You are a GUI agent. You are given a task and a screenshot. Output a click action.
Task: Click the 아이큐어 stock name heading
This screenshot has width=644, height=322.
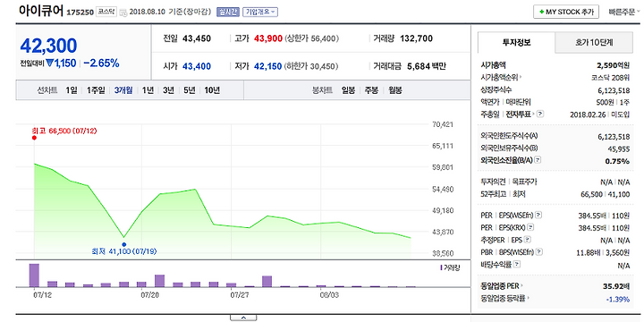point(41,11)
